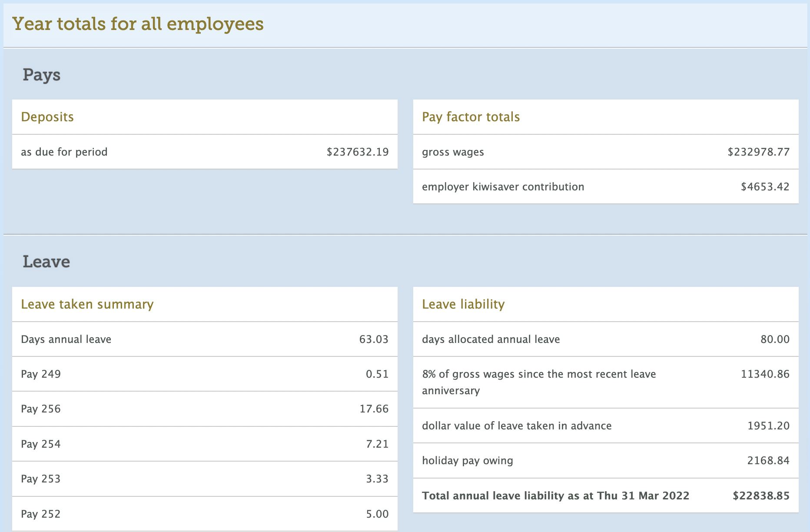The width and height of the screenshot is (810, 532).
Task: Click the Leave section heading
Action: 46,262
